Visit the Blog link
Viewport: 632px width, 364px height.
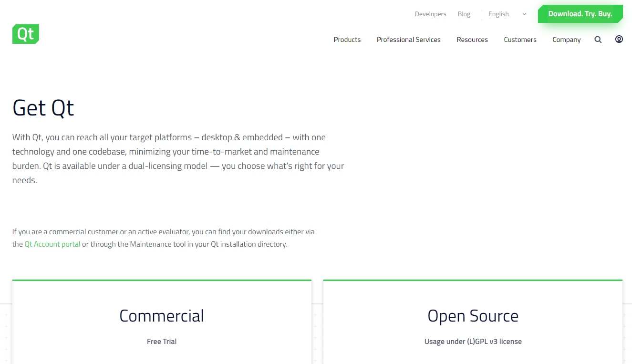coord(464,14)
